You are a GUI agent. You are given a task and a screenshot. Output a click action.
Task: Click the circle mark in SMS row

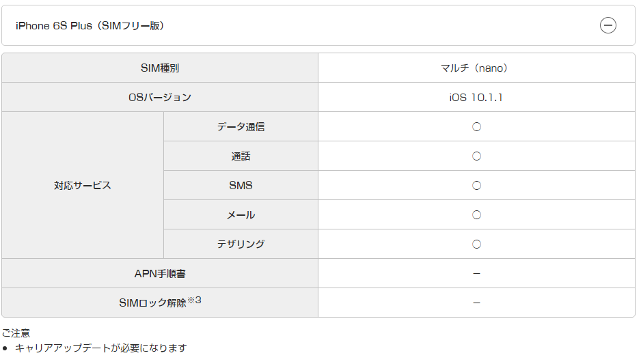click(x=477, y=186)
